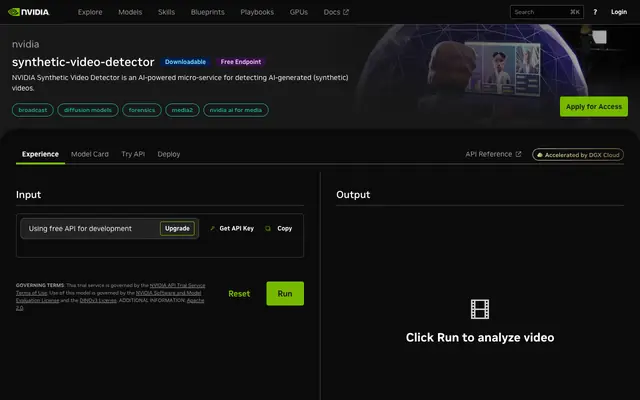
Task: Click the NVIDIA logo
Action: coord(29,12)
